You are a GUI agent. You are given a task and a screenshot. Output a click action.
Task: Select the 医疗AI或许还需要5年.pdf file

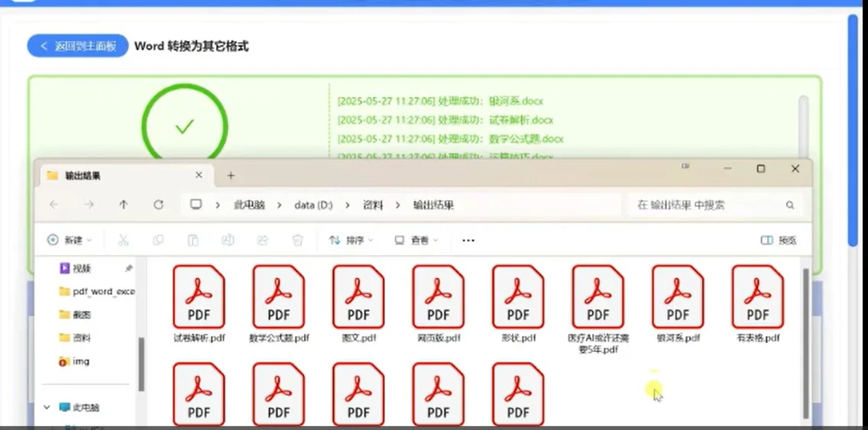click(598, 309)
